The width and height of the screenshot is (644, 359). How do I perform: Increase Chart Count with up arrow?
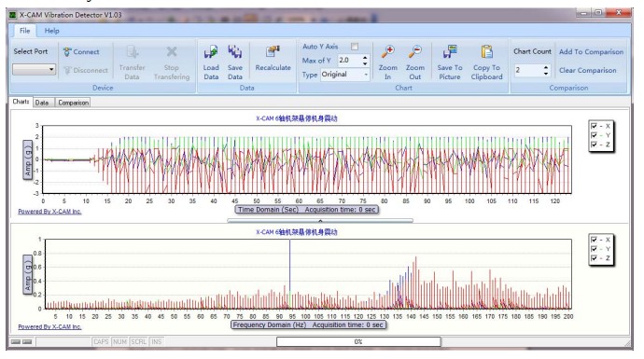[x=545, y=67]
